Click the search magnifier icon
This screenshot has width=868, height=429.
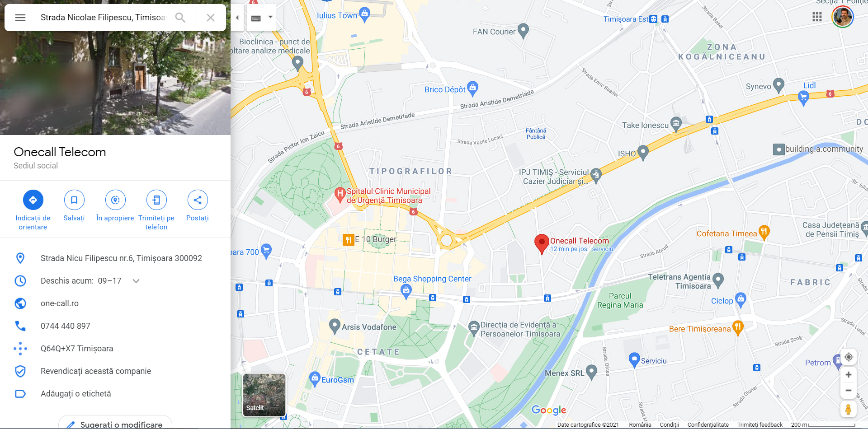click(x=180, y=18)
